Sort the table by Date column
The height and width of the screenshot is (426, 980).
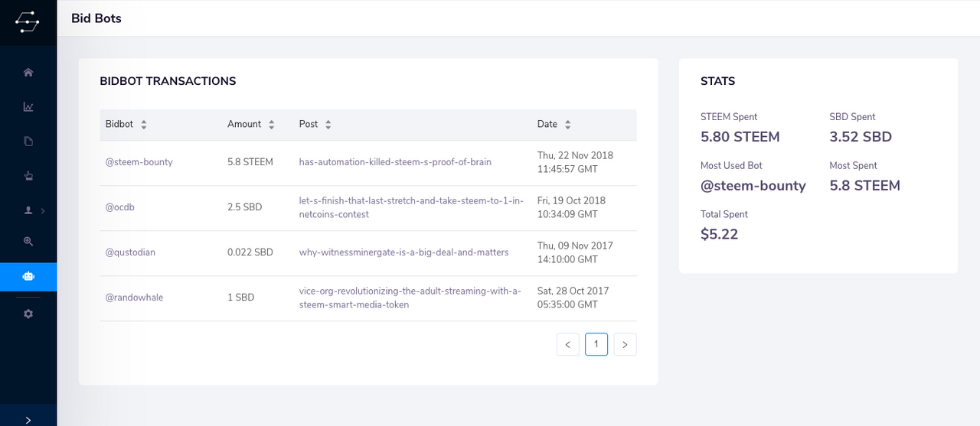[x=567, y=124]
